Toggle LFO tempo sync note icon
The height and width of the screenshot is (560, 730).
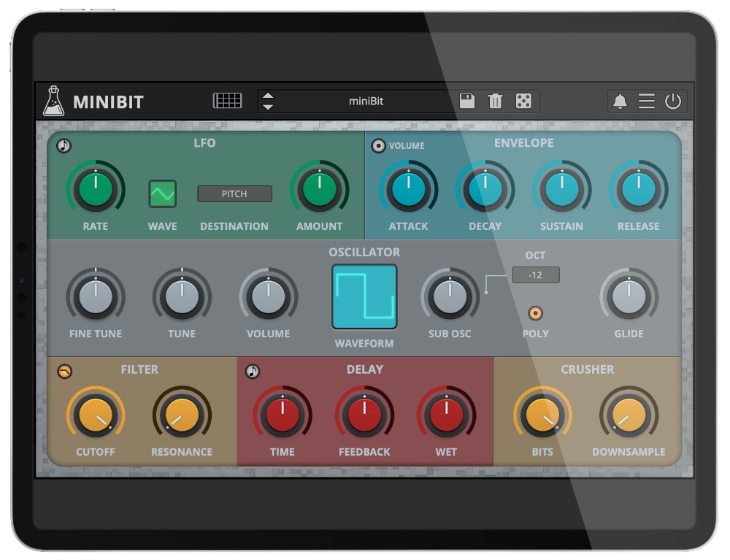pyautogui.click(x=64, y=145)
